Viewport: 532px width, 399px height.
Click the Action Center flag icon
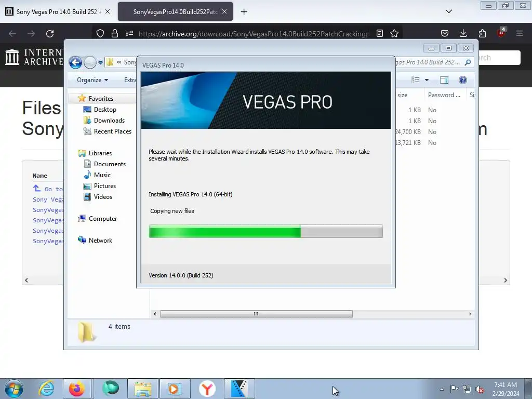pyautogui.click(x=454, y=389)
